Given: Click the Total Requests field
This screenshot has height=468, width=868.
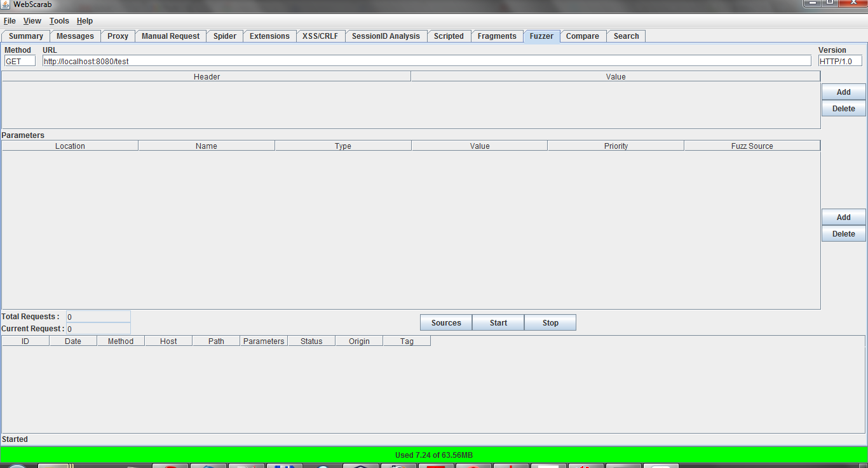Looking at the screenshot, I should click(x=98, y=317).
